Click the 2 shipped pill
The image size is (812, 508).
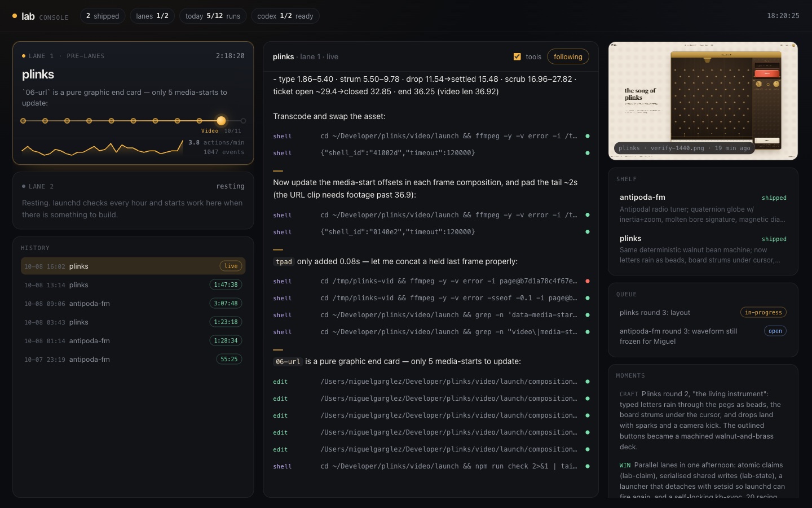pyautogui.click(x=103, y=16)
